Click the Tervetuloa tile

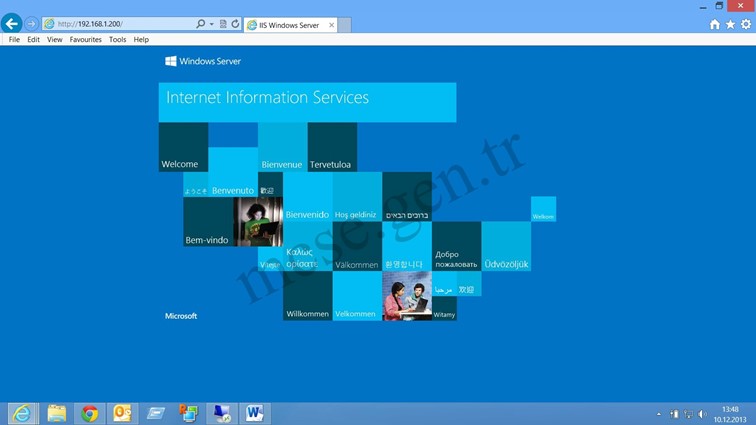tap(332, 147)
